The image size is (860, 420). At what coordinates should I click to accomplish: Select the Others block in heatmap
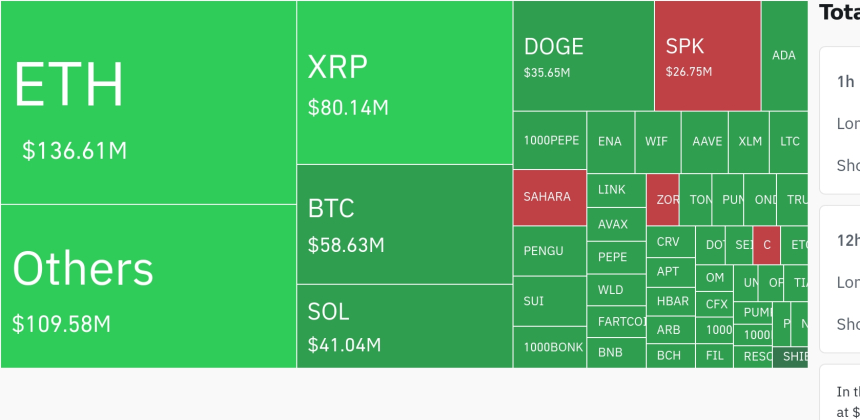(148, 287)
